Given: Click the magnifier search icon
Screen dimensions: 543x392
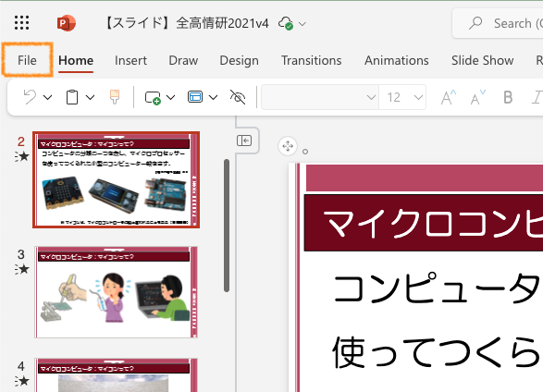Looking at the screenshot, I should pos(475,23).
